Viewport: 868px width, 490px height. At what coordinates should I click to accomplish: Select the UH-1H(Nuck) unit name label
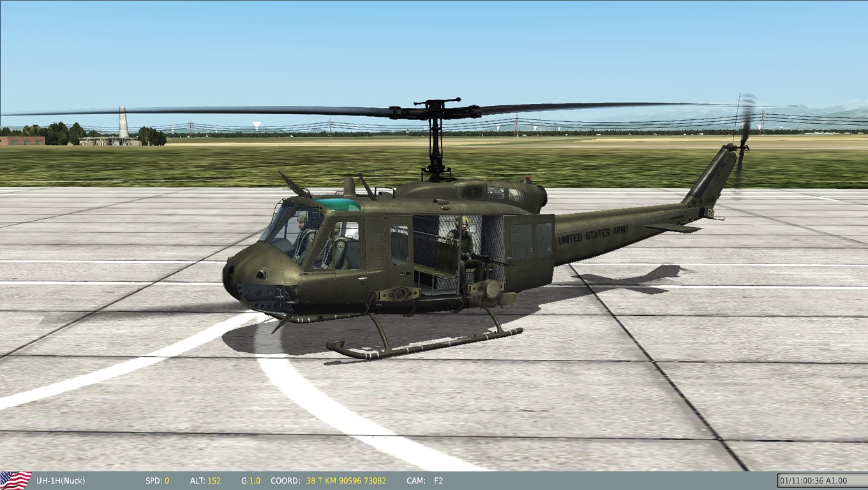pyautogui.click(x=61, y=480)
